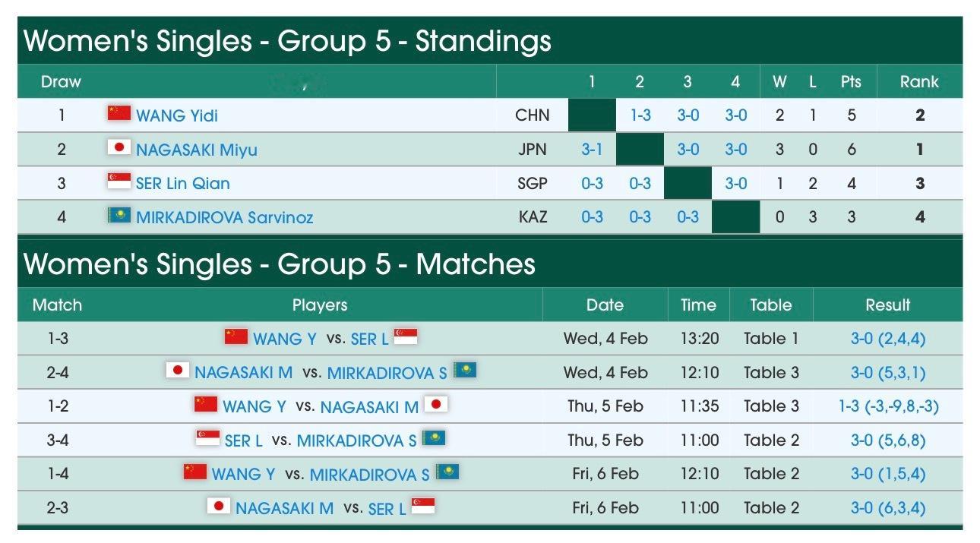Image resolution: width=980 pixels, height=543 pixels.
Task: Open result 1-3 (-3,-9,8,-3) match details
Action: [888, 406]
